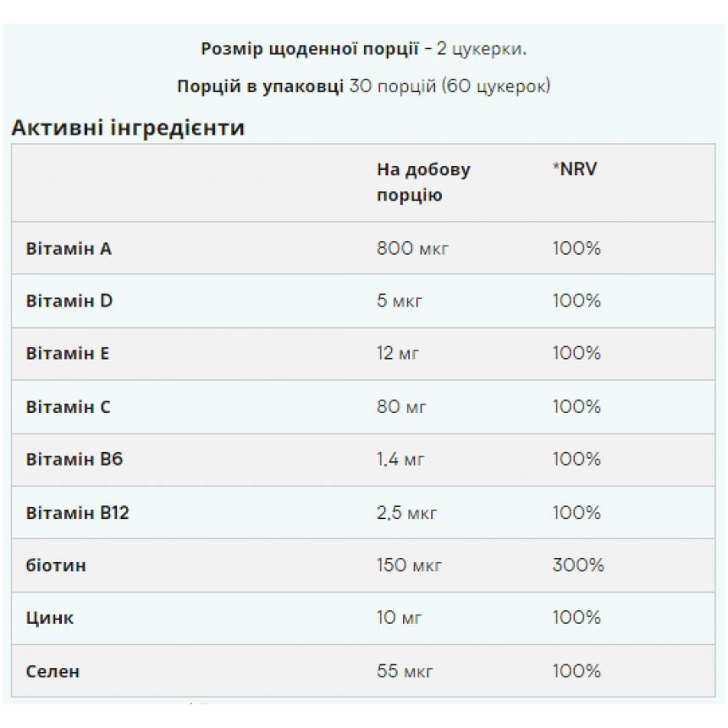Select the 55 мкг selenium amount

(x=405, y=671)
